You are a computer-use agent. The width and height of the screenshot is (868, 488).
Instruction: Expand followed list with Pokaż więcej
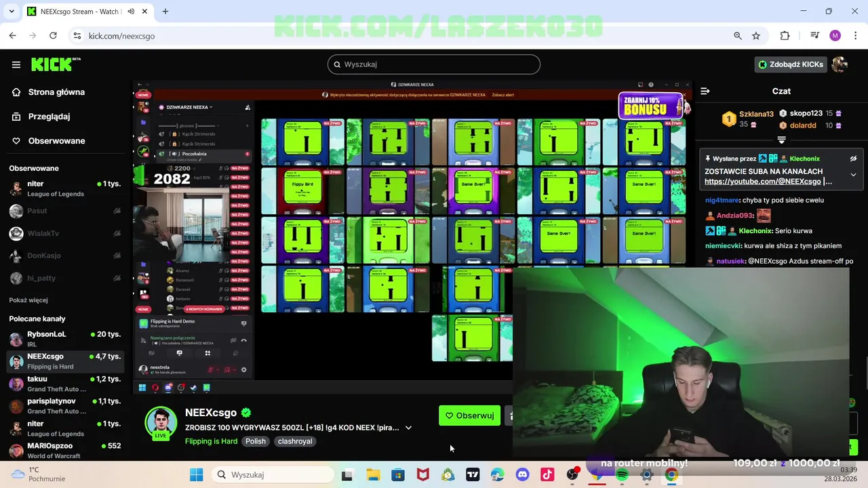coord(28,300)
